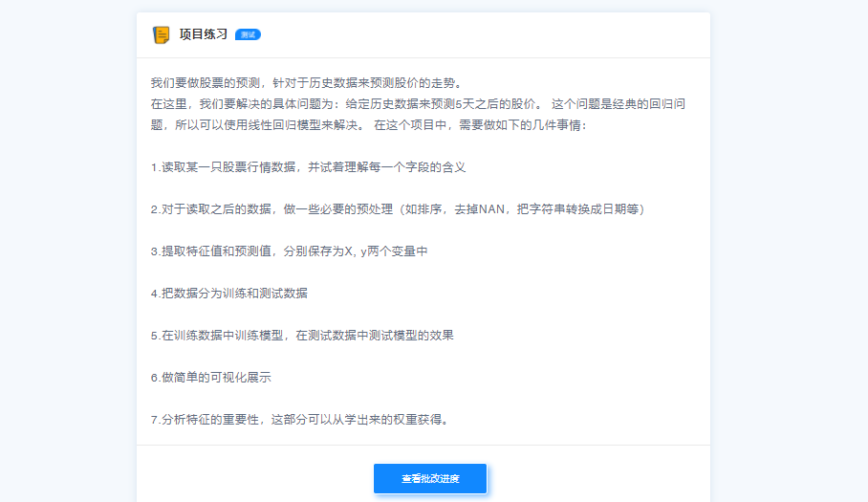Click the orange notebook icon beside 项目练习
Screen dimensions: 868x502
tap(162, 34)
